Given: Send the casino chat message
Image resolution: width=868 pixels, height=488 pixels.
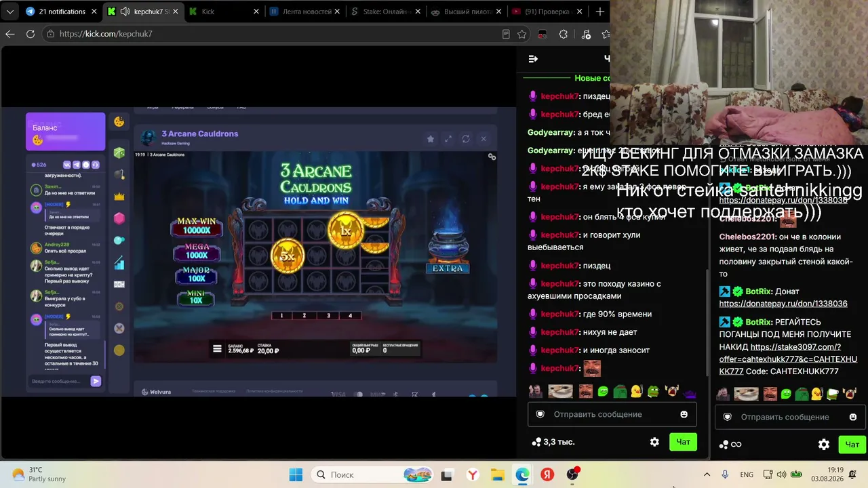Looking at the screenshot, I should [x=96, y=382].
